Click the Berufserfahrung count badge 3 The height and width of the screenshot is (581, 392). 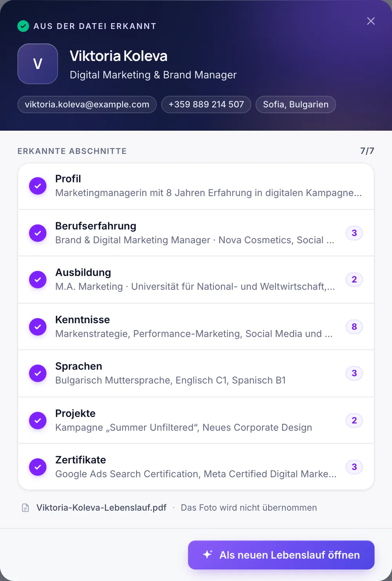click(354, 233)
